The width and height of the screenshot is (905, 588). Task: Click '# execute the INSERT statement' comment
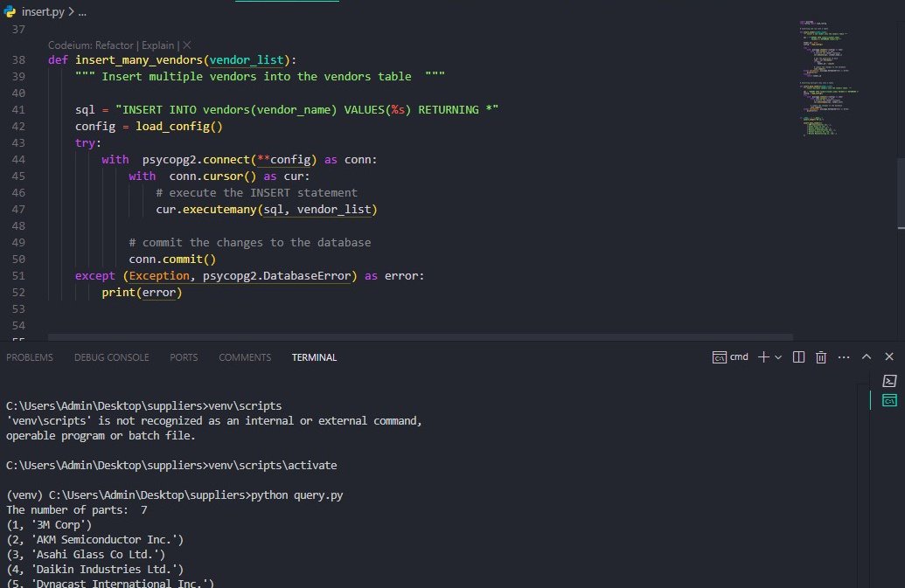tap(256, 192)
